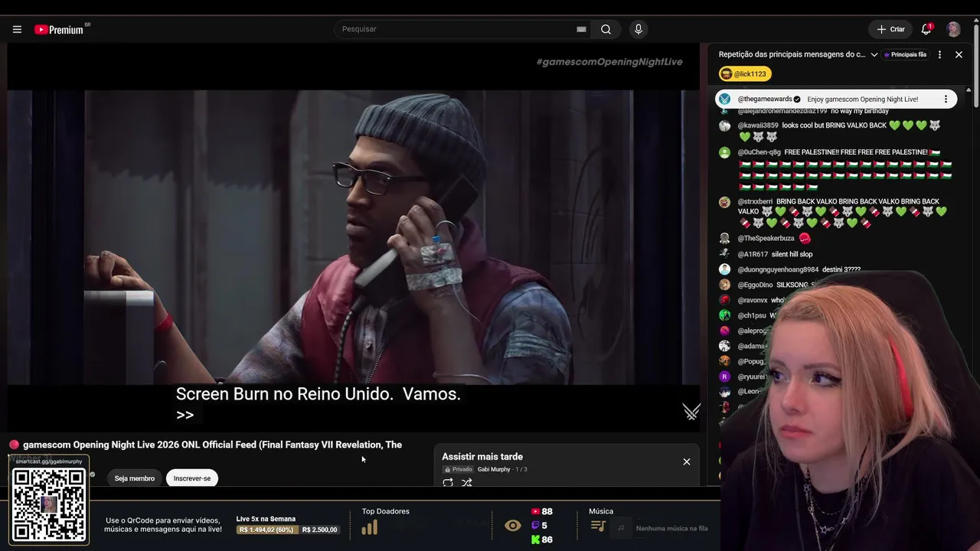The height and width of the screenshot is (551, 980).
Task: Click the #gamescomOpeningNightLive hashtag in video
Action: pos(609,62)
